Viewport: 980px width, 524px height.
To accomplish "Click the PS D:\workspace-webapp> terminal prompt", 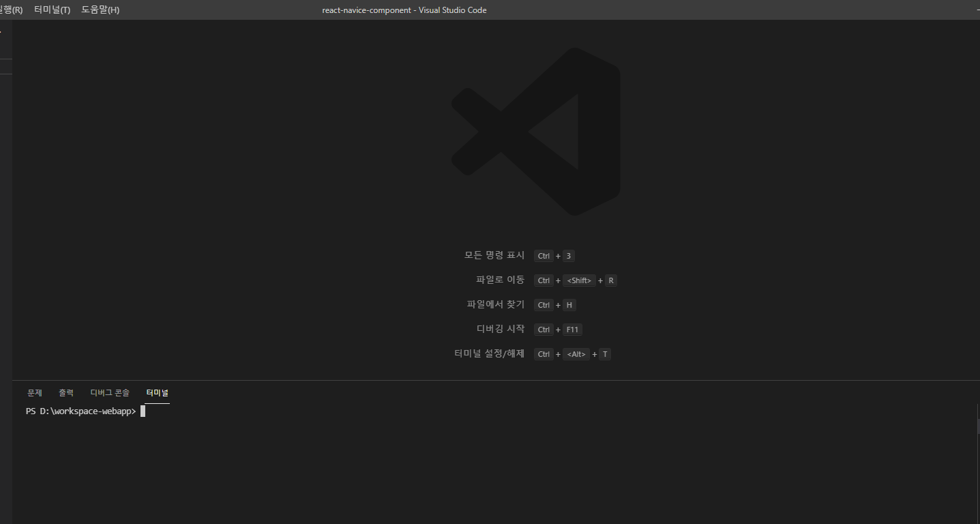I will (80, 411).
